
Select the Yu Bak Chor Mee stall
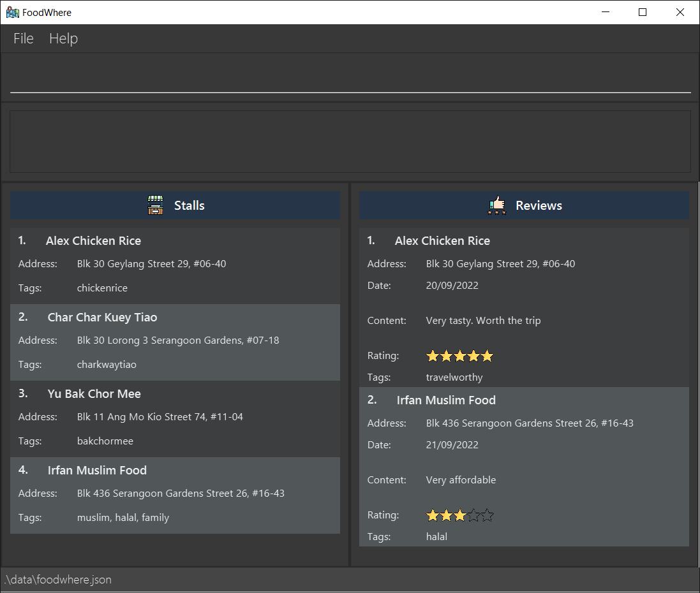coord(175,419)
